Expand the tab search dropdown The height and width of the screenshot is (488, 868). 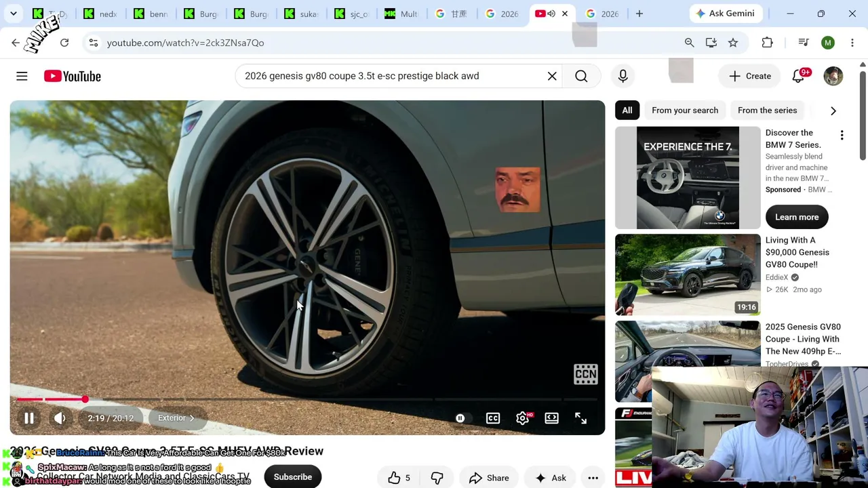pyautogui.click(x=14, y=14)
